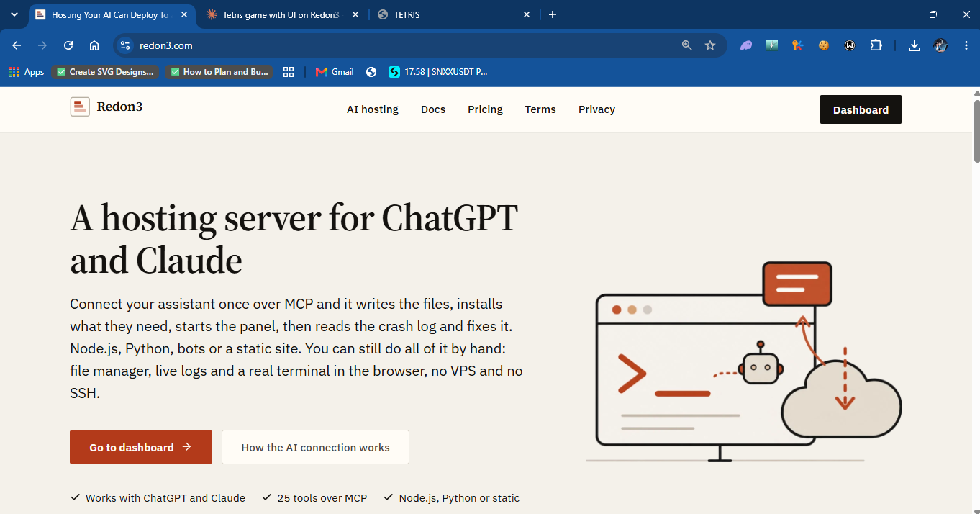
Task: Switch to the TETRIS tab
Action: point(455,14)
